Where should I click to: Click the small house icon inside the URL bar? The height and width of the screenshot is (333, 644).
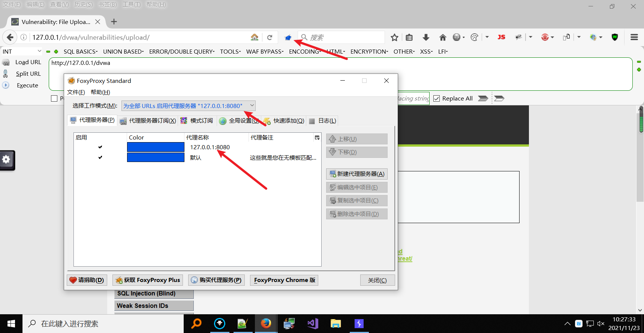tap(255, 37)
